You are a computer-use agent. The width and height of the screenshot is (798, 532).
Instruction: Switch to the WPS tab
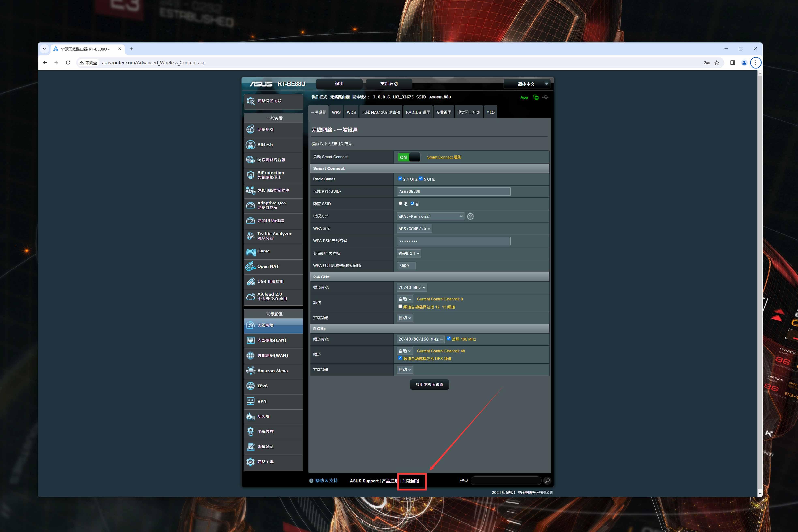tap(336, 112)
